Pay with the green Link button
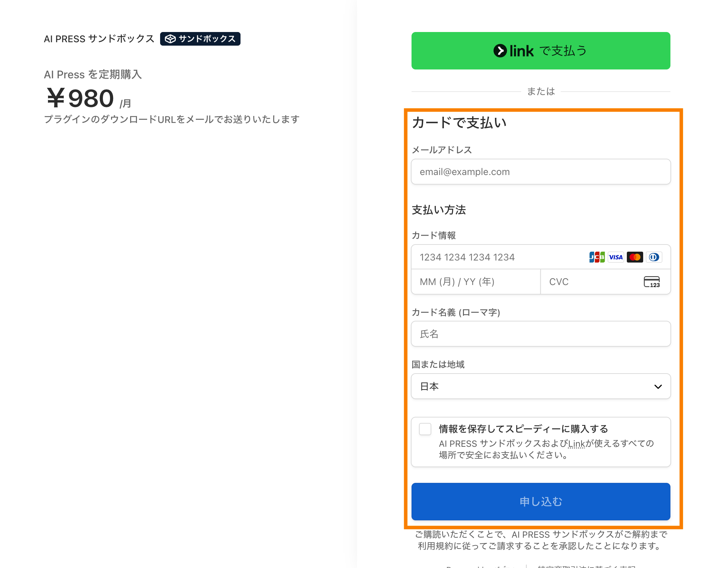 tap(541, 51)
